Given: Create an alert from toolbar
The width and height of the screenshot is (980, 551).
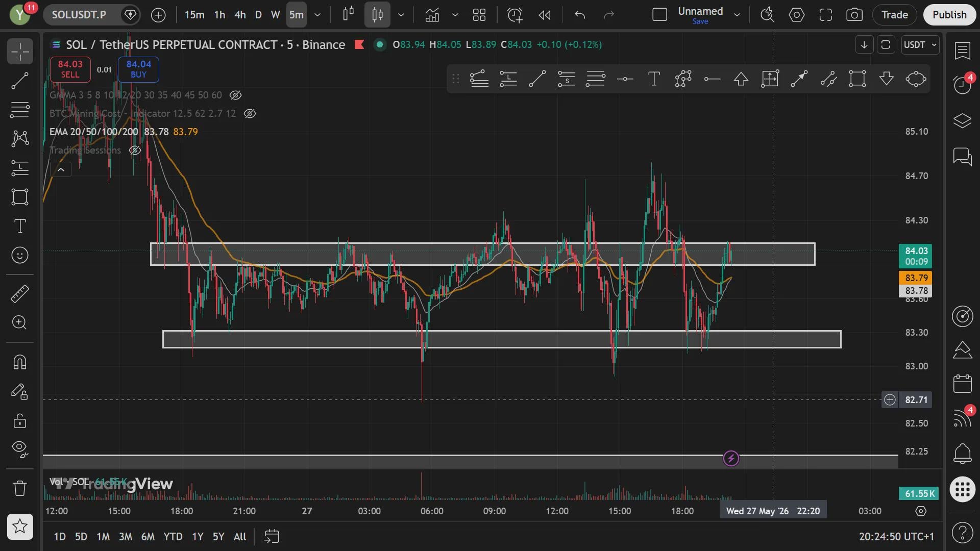Looking at the screenshot, I should pos(514,15).
